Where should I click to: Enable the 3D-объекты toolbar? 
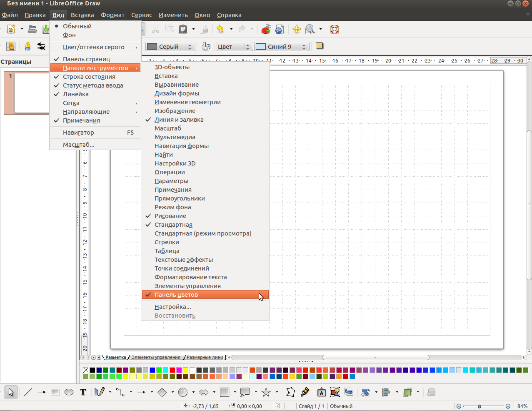205,67
